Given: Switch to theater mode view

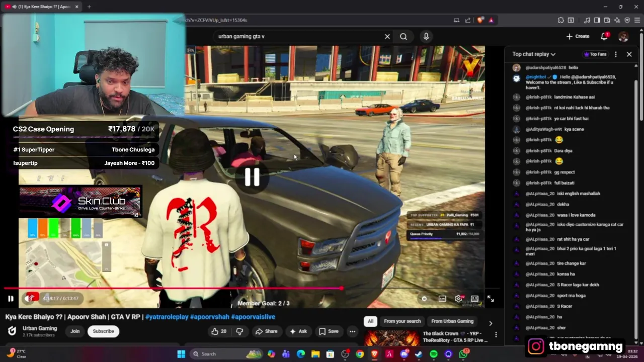Looking at the screenshot, I should [x=474, y=299].
